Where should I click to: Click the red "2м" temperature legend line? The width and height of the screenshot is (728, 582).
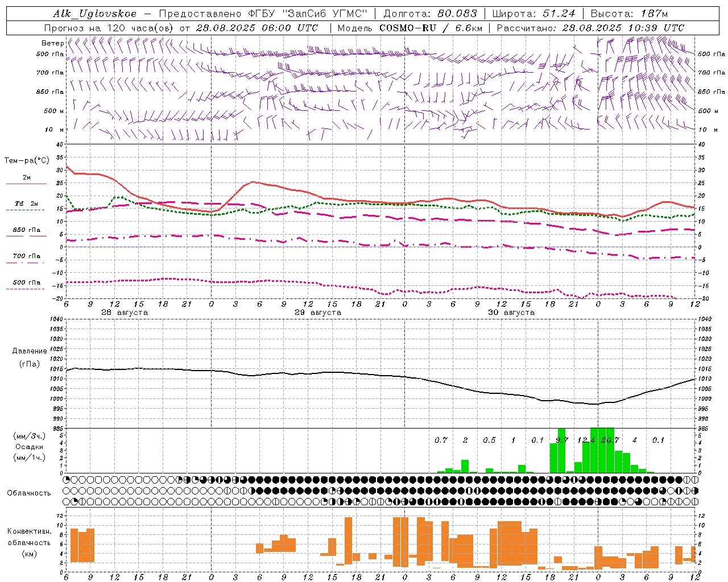tap(26, 184)
